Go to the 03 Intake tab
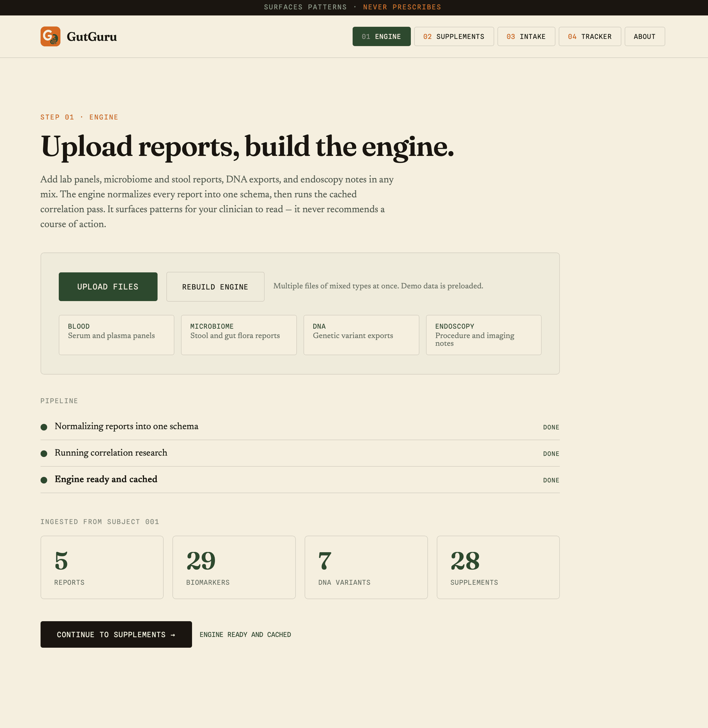The height and width of the screenshot is (728, 708). point(526,36)
